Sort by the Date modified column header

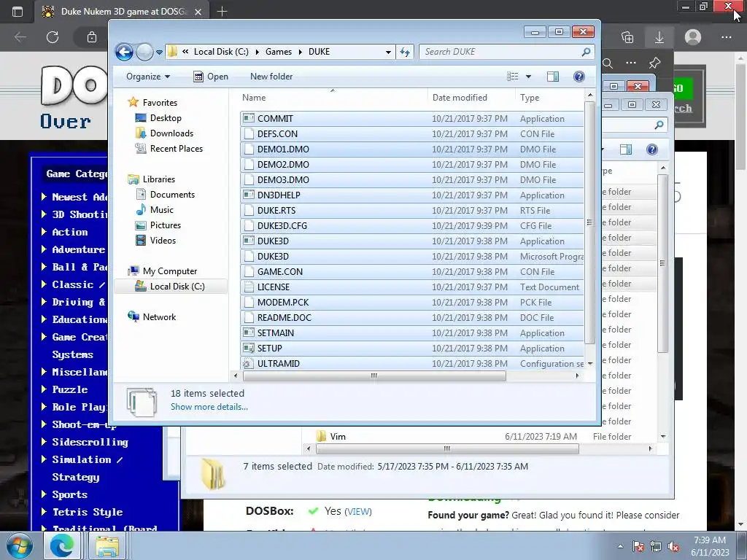pyautogui.click(x=460, y=98)
